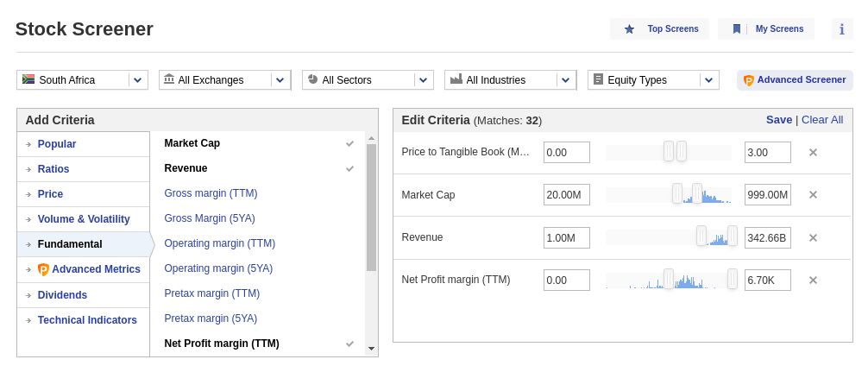
Task: Remove the Price to Tangible Book criterion
Action: click(x=813, y=152)
